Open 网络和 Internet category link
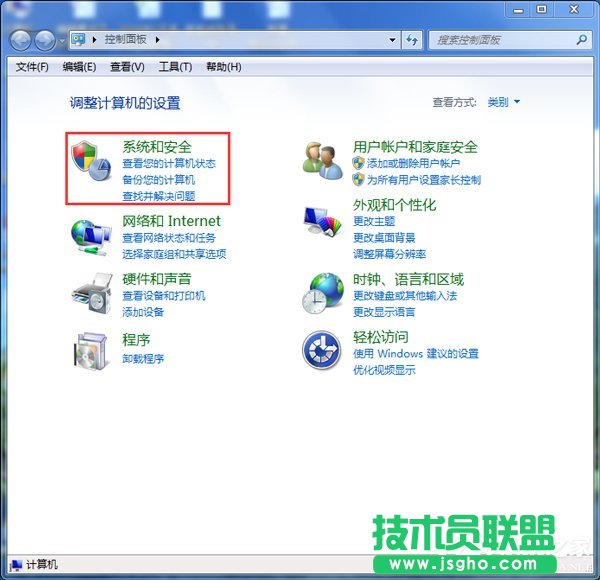The height and width of the screenshot is (580, 600). (171, 221)
